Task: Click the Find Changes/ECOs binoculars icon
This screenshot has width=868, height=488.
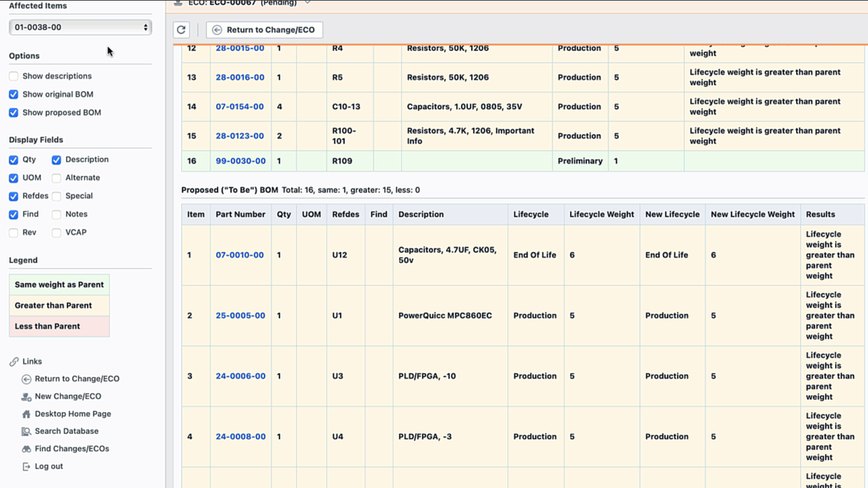Action: (x=26, y=449)
